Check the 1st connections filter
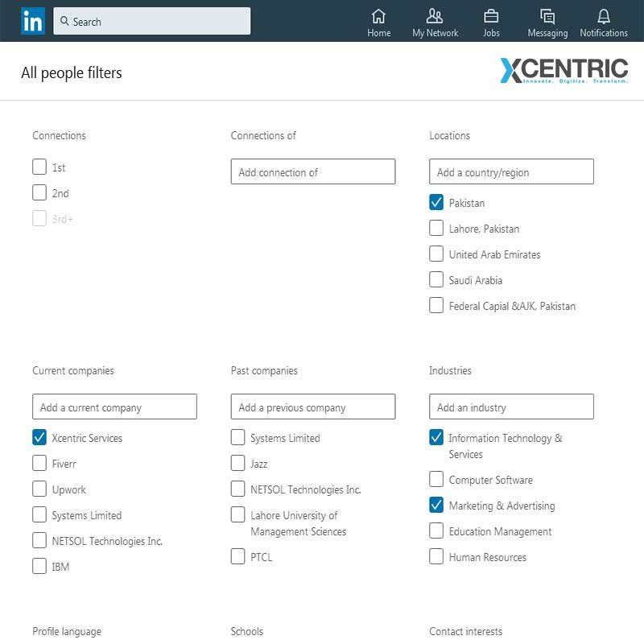Image resolution: width=644 pixels, height=644 pixels. (39, 167)
